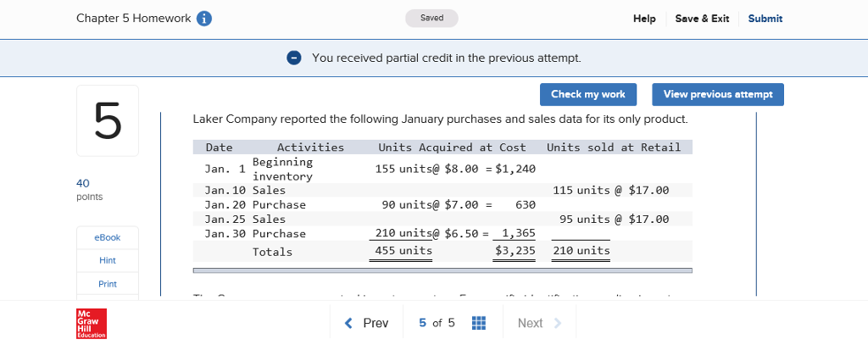Screen dimensions: 868x345
Task: Click the minus icon in partial credit banner
Action: (293, 58)
